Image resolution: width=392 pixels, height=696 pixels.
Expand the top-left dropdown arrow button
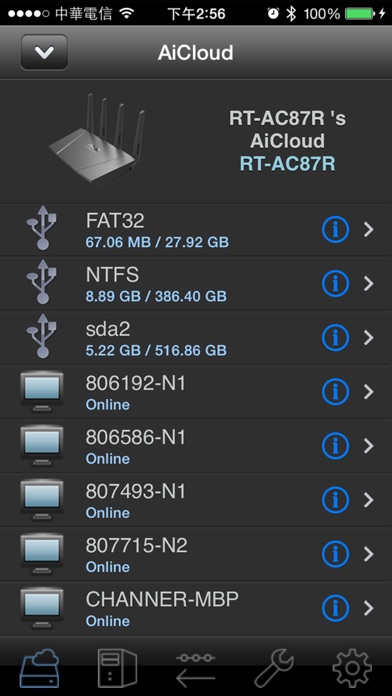[x=44, y=52]
